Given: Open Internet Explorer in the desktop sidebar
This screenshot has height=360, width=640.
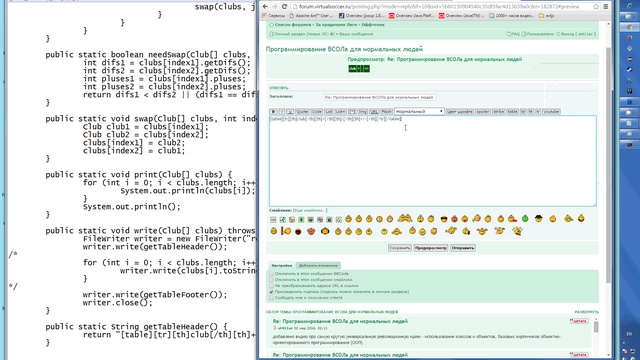Looking at the screenshot, I should click(629, 6).
